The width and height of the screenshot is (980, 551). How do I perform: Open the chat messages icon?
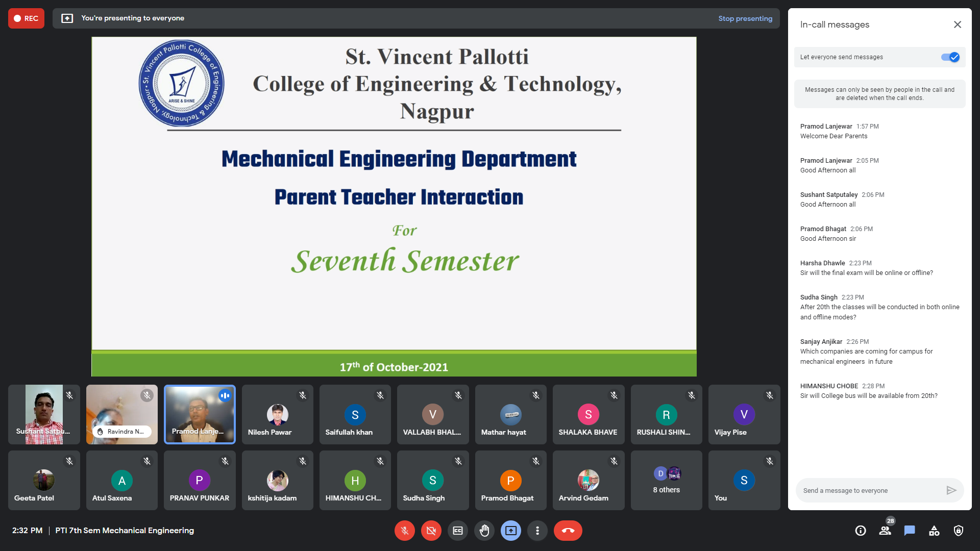[910, 531]
